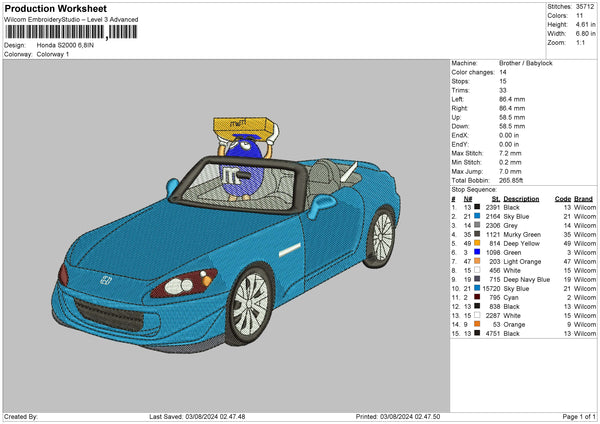Pick the Grey swatch in row 3
Image resolution: width=600 pixels, height=424 pixels.
point(477,225)
